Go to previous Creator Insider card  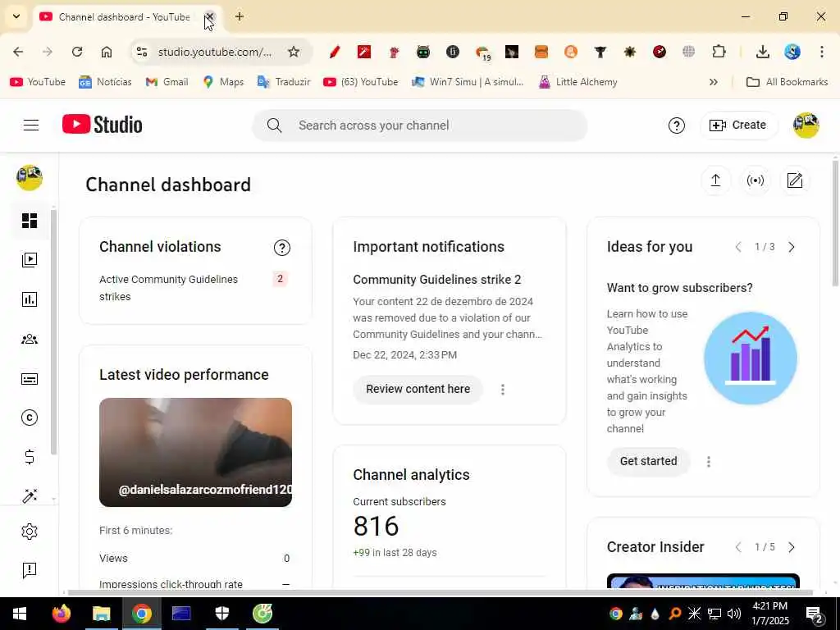[x=738, y=547]
